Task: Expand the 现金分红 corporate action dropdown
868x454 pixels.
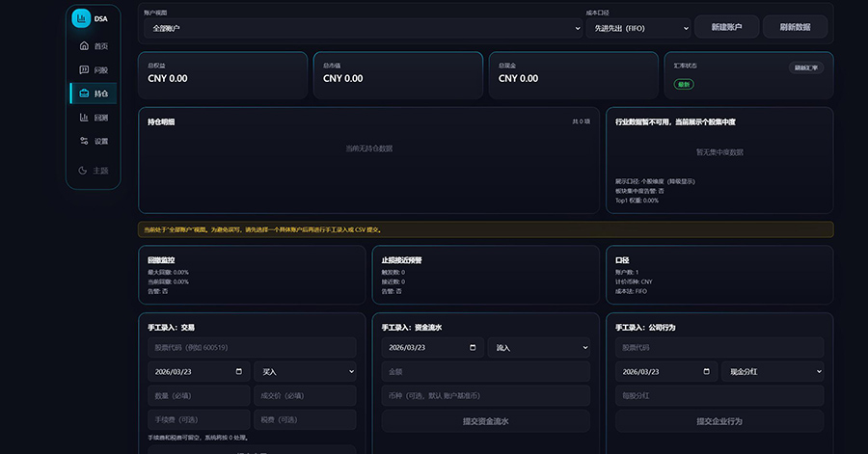Action: pyautogui.click(x=772, y=371)
